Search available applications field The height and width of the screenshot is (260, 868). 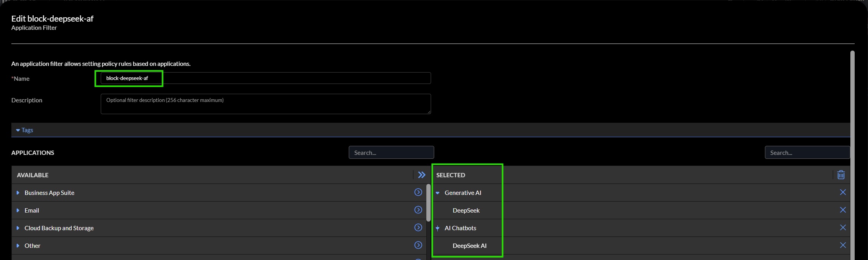tap(391, 153)
